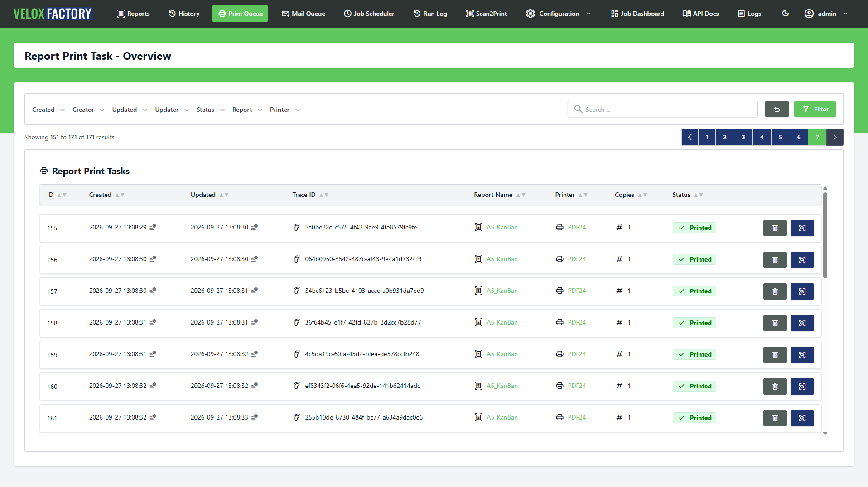Go to previous page arrow
The height and width of the screenshot is (487, 868).
(x=690, y=137)
